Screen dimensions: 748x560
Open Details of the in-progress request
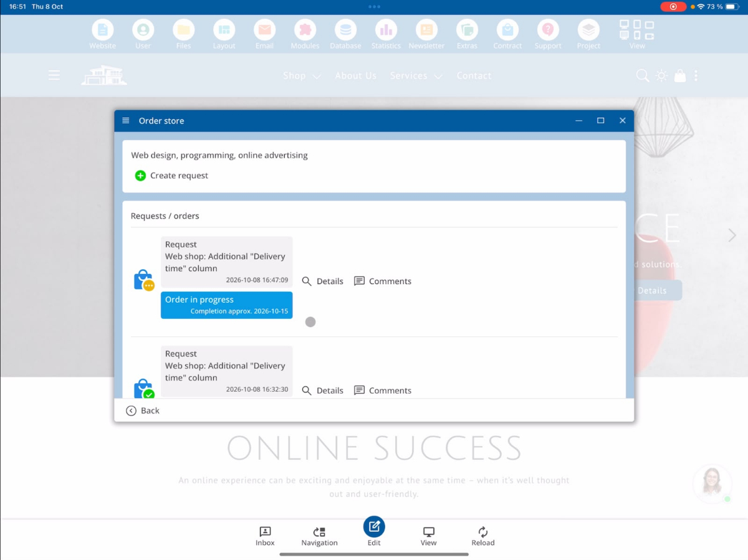322,281
